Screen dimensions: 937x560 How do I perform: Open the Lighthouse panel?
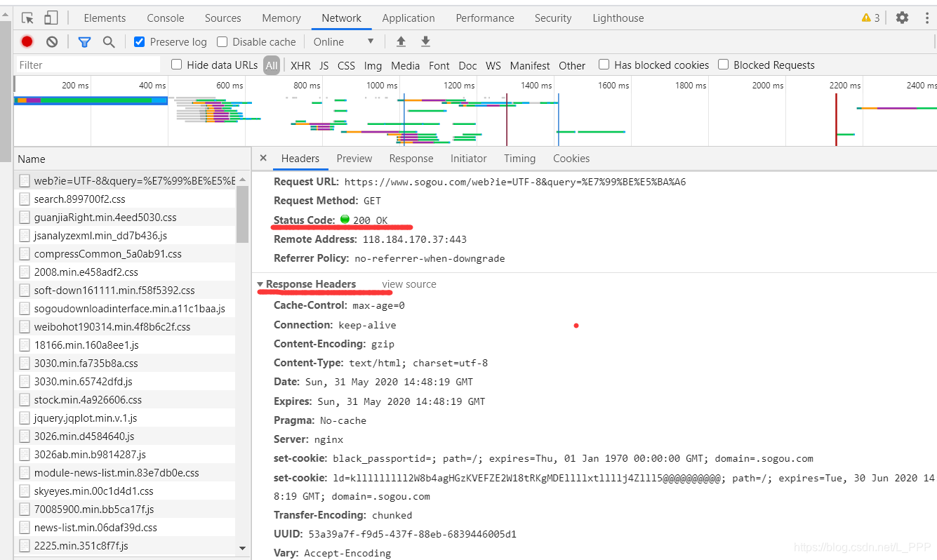tap(618, 18)
